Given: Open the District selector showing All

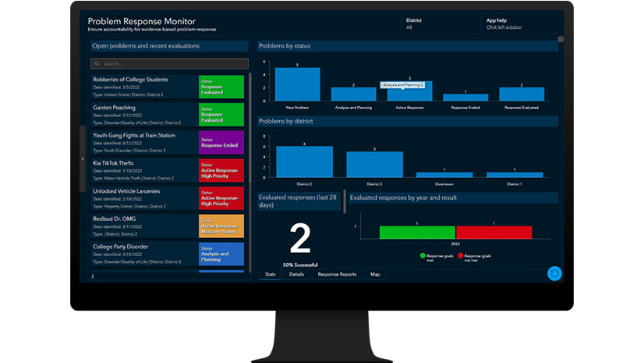Looking at the screenshot, I should [440, 24].
